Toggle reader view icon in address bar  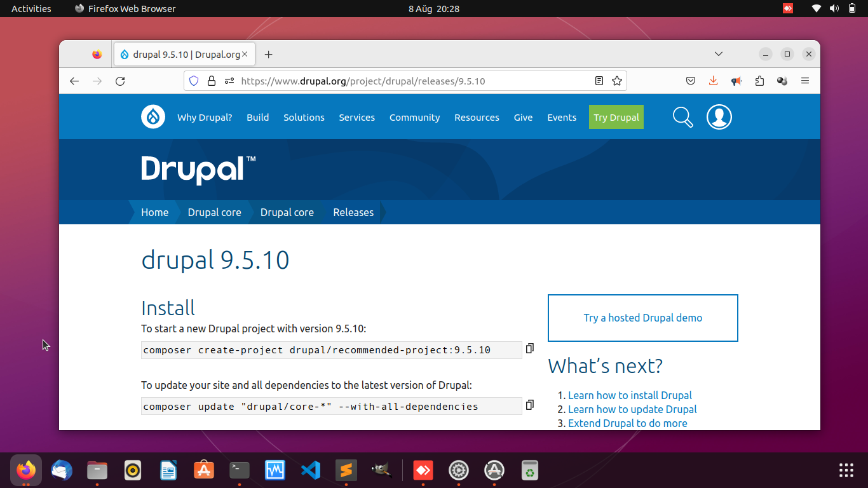599,81
